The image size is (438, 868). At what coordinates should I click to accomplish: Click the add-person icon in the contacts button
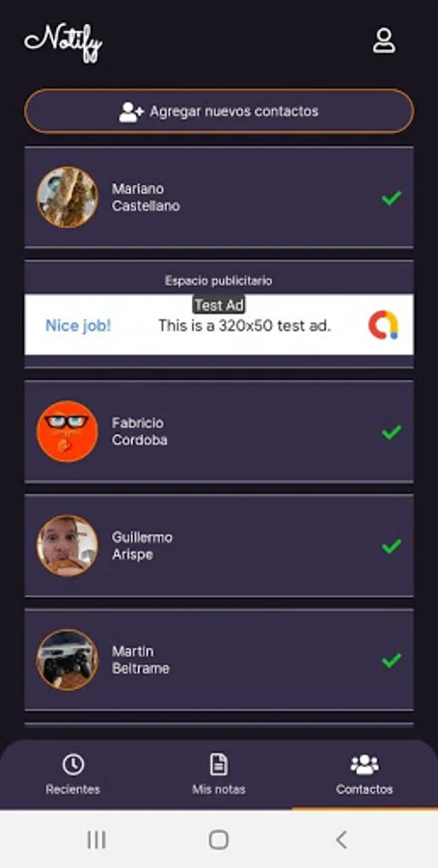(131, 112)
